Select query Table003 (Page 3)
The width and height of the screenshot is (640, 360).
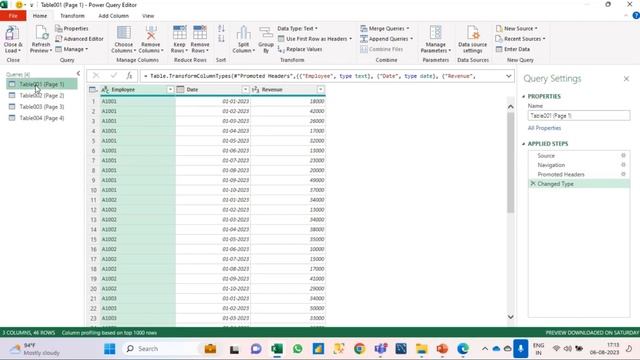pyautogui.click(x=42, y=107)
